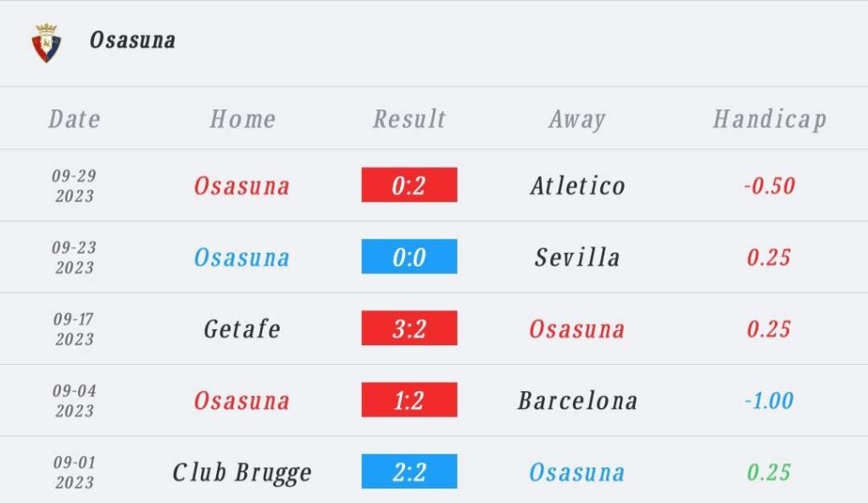This screenshot has width=868, height=503.
Task: Select Sevilla team name
Action: point(577,257)
